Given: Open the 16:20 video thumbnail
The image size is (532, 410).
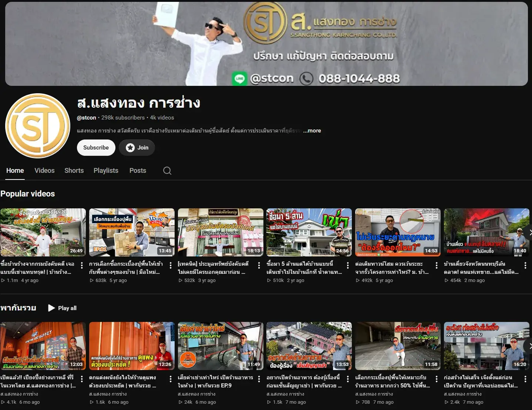Looking at the screenshot, I should point(486,346).
